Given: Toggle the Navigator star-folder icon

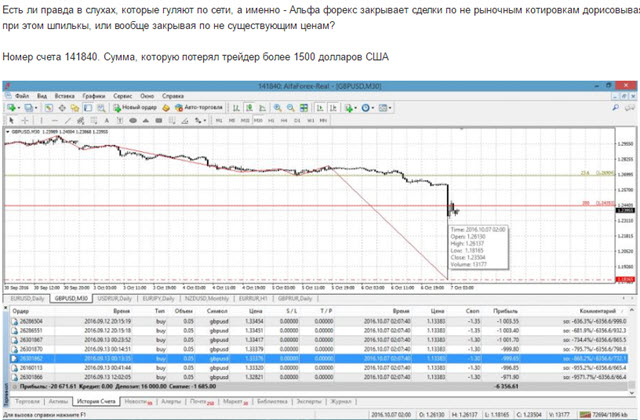Looking at the screenshot, I should pos(75,108).
